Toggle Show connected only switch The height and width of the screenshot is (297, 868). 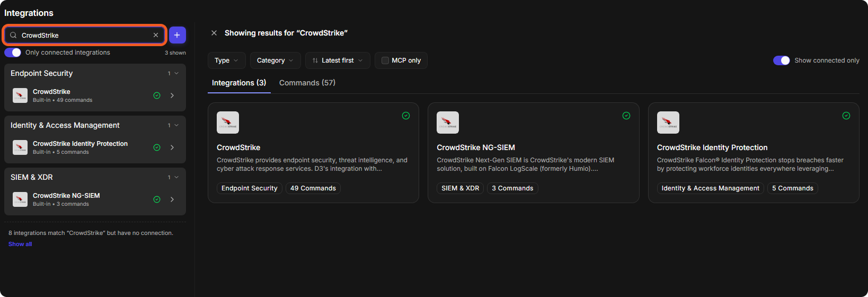(x=782, y=60)
